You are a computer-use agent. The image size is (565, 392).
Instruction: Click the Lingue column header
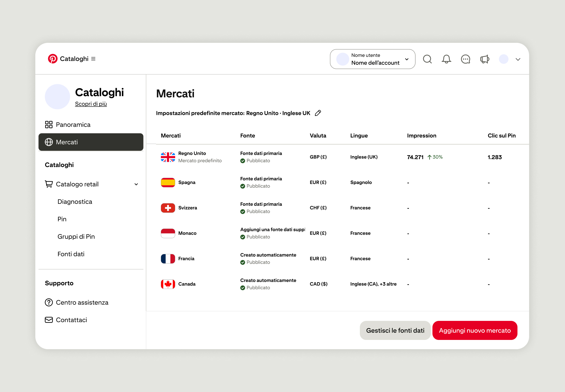pyautogui.click(x=359, y=136)
